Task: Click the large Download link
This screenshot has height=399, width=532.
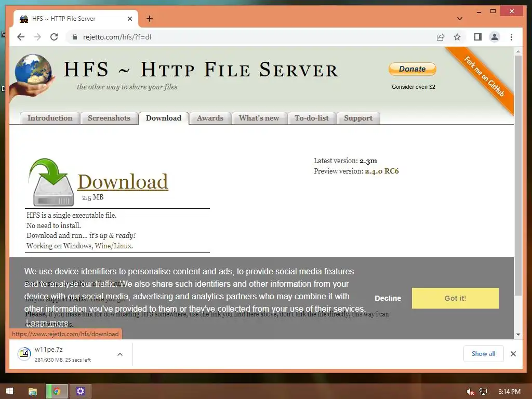Action: [123, 181]
